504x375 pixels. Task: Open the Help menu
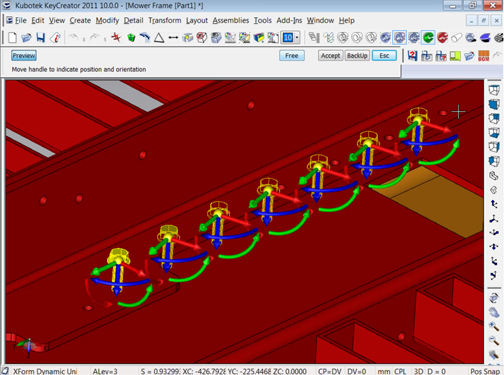point(347,20)
